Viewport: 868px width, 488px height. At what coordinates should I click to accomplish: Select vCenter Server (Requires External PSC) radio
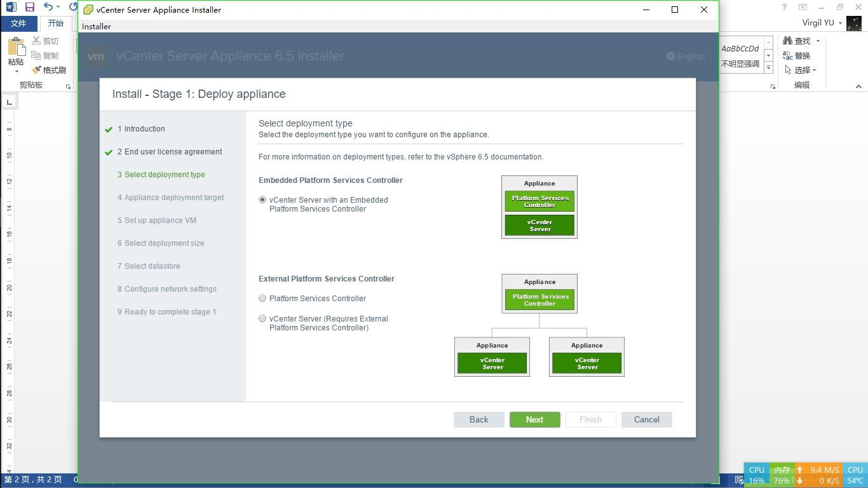coord(262,318)
